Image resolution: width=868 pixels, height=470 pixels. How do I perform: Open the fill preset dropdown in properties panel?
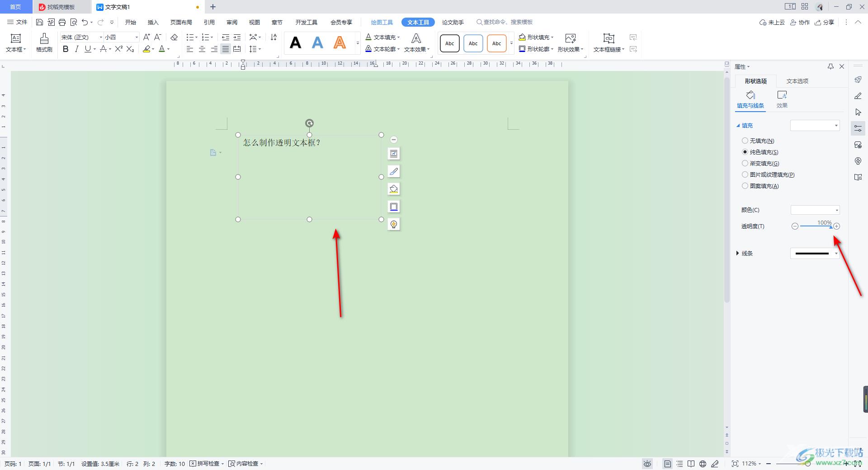point(815,126)
